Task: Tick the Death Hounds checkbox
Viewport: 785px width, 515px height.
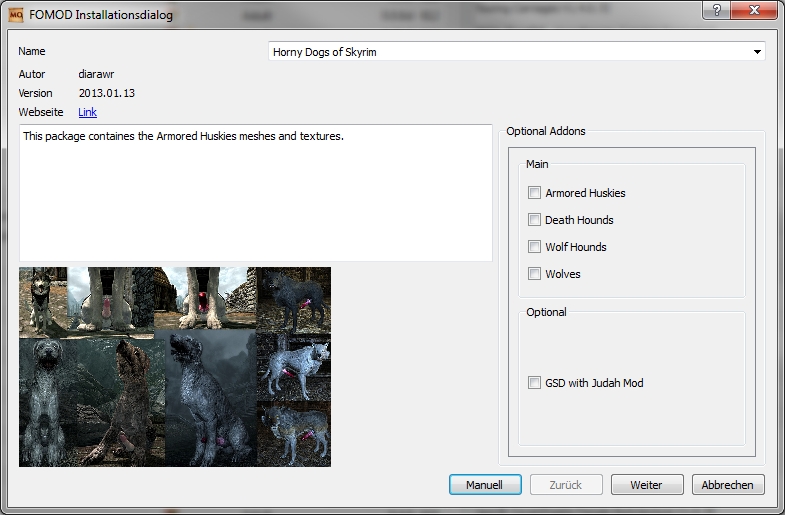Action: click(x=534, y=220)
